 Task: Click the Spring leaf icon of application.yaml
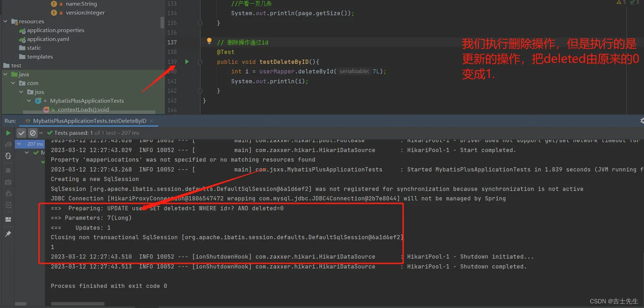pos(23,39)
